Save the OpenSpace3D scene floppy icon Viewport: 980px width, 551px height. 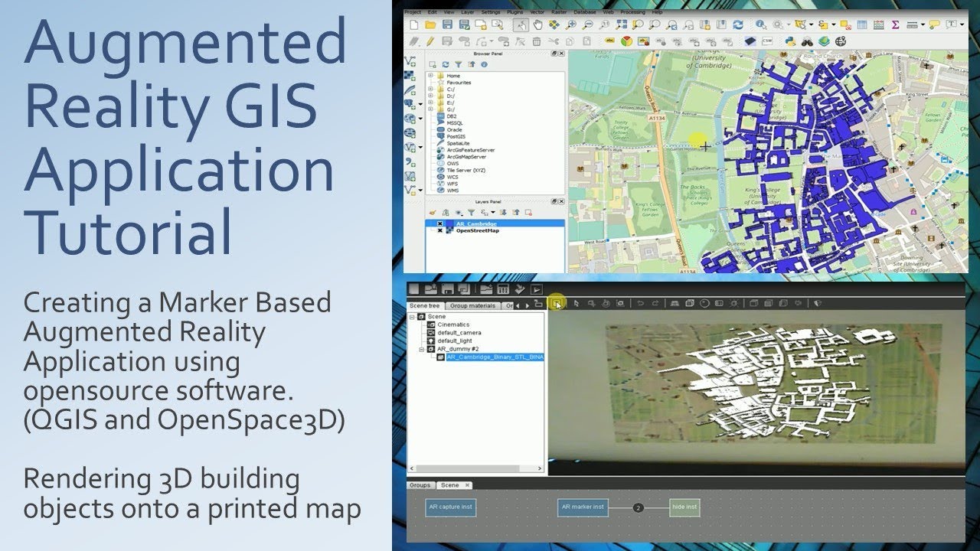pyautogui.click(x=448, y=289)
